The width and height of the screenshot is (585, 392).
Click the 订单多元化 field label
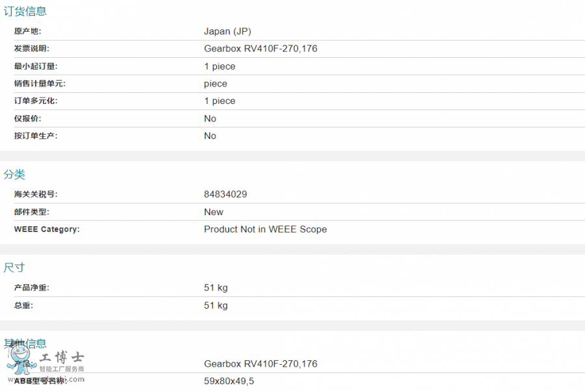(x=36, y=101)
